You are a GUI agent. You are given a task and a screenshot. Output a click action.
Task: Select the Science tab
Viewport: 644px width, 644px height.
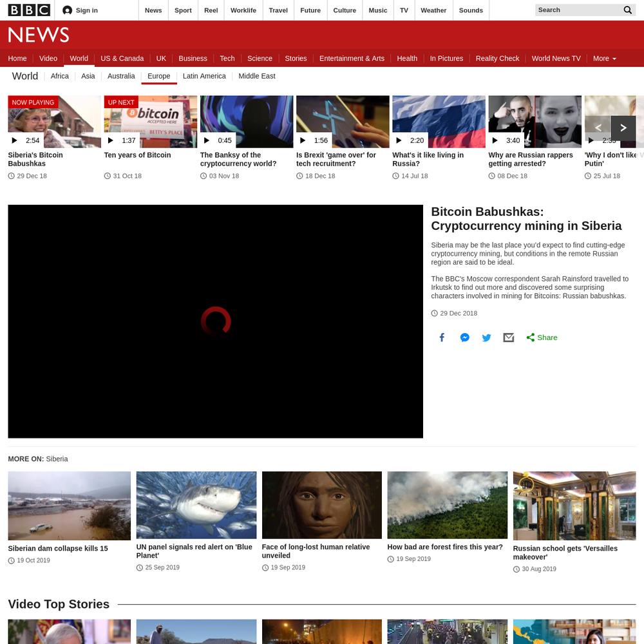coord(260,59)
